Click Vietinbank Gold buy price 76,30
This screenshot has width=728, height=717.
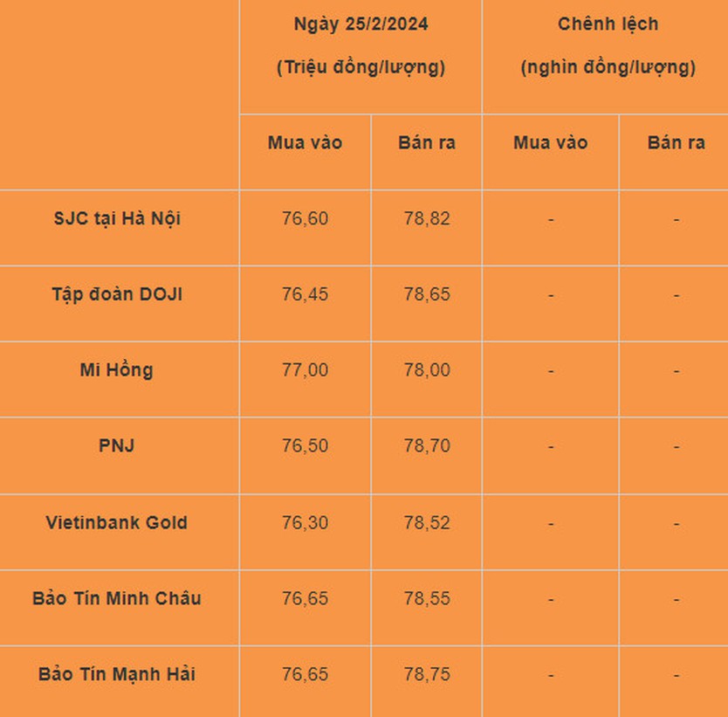pos(305,523)
